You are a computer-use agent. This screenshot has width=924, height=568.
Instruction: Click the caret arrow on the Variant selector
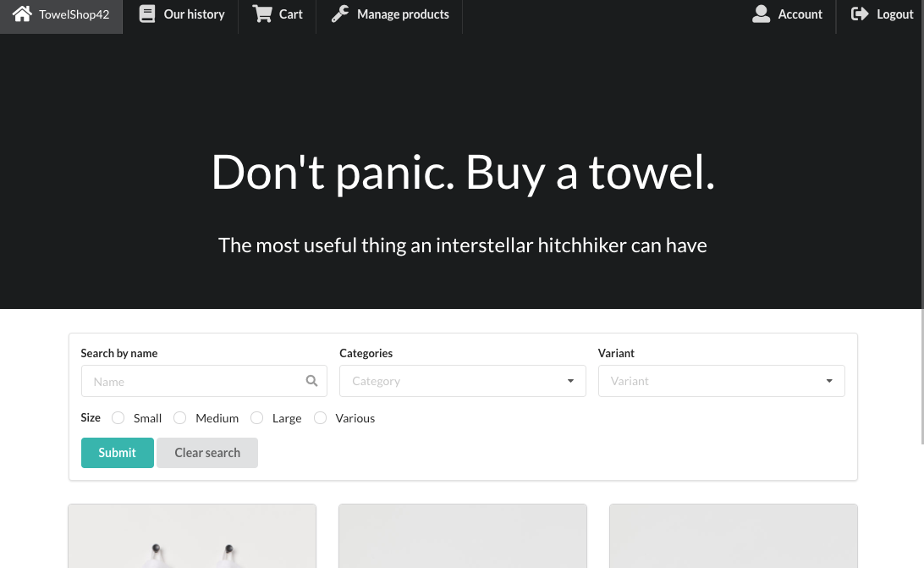tap(829, 381)
